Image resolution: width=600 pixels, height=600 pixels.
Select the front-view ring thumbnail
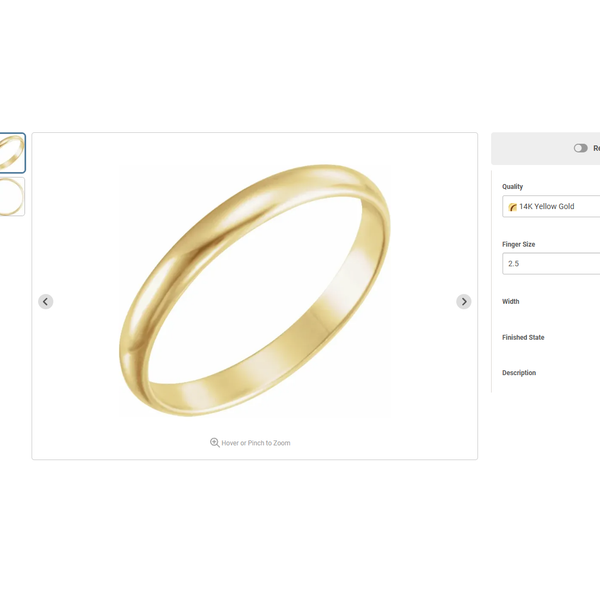(x=12, y=197)
